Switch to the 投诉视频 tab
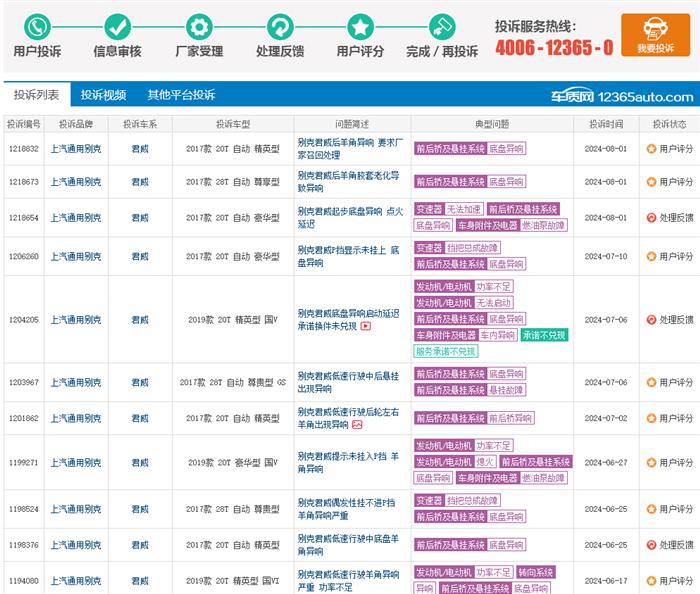Viewport: 700px width, 594px height. (x=103, y=95)
